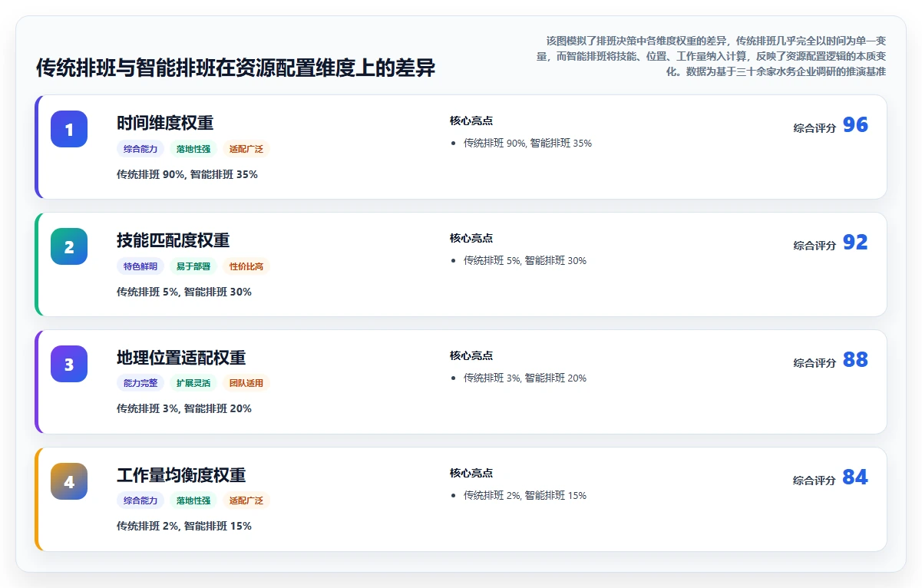
Task: Click 适配广泛 tag in 工作量均衡度权重 card
Action: point(246,500)
